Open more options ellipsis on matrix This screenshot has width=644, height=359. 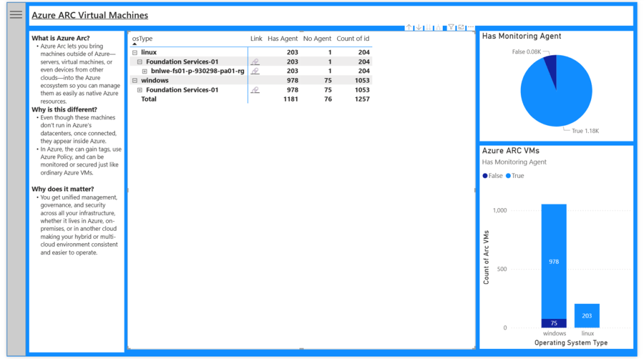(x=470, y=28)
